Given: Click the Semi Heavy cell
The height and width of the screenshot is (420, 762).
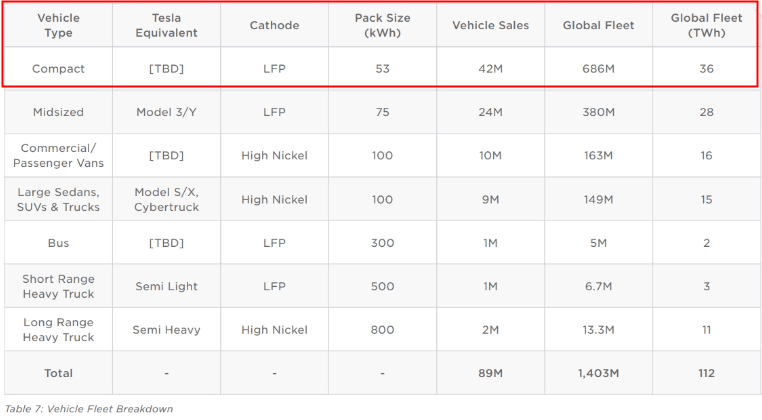Looking at the screenshot, I should click(x=166, y=330).
